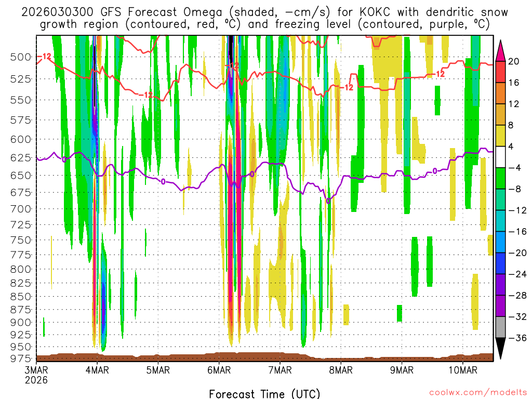Click the 725 pressure level label
Viewport: 532px width, 399px height.
click(x=21, y=225)
